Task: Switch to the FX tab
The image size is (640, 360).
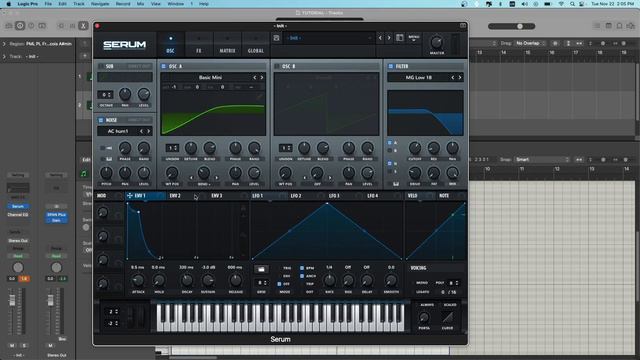Action: point(199,44)
